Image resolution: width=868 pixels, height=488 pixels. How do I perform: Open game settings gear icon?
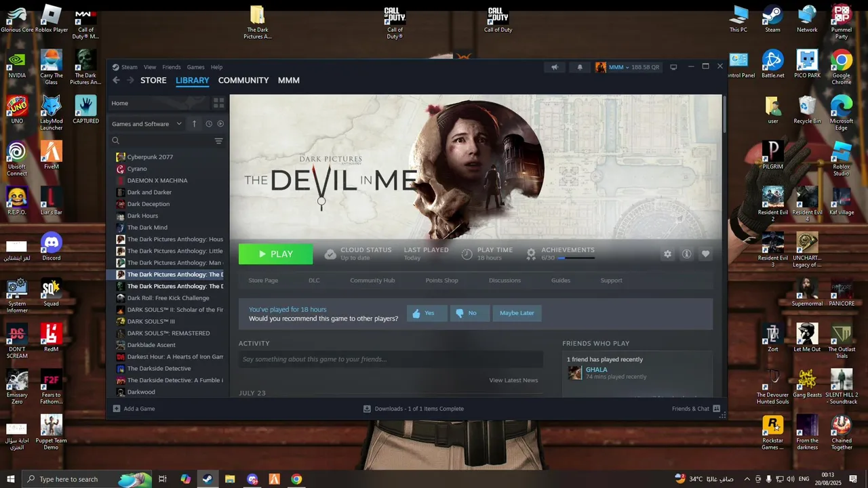tap(667, 253)
